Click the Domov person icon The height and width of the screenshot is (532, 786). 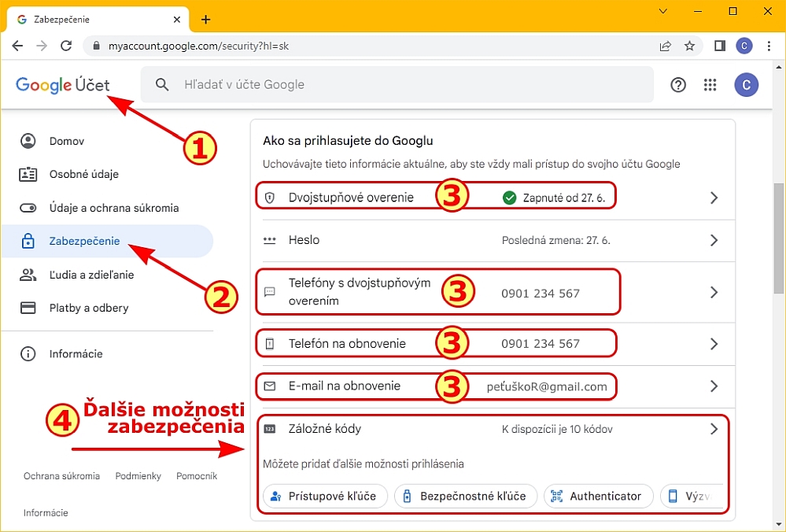(x=28, y=141)
